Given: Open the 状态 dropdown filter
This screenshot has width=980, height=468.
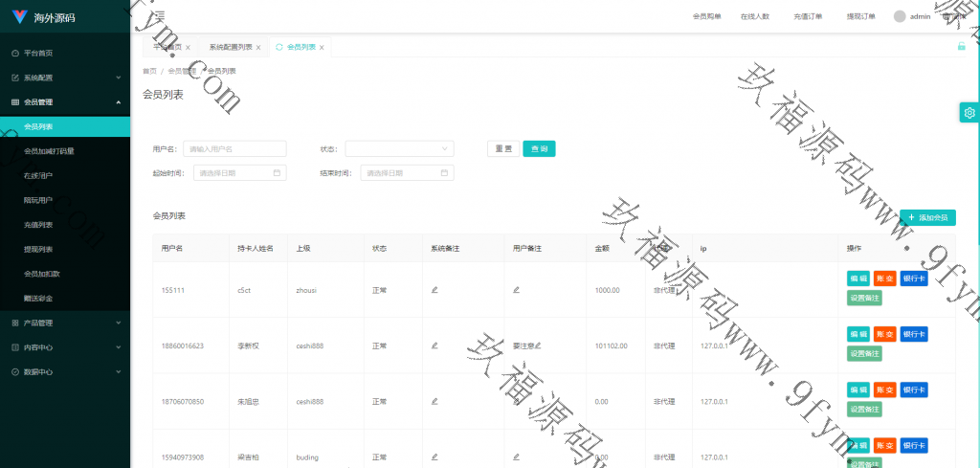Looking at the screenshot, I should coord(399,148).
